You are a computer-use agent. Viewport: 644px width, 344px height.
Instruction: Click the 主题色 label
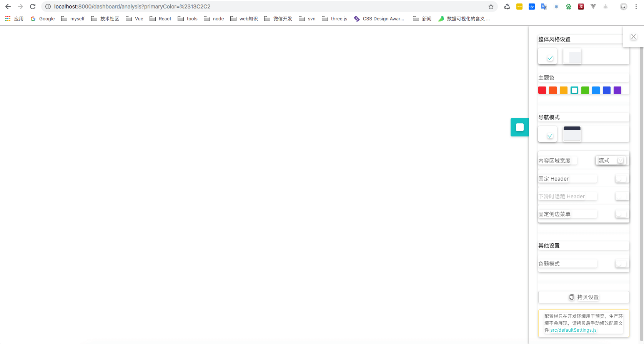[x=546, y=78]
